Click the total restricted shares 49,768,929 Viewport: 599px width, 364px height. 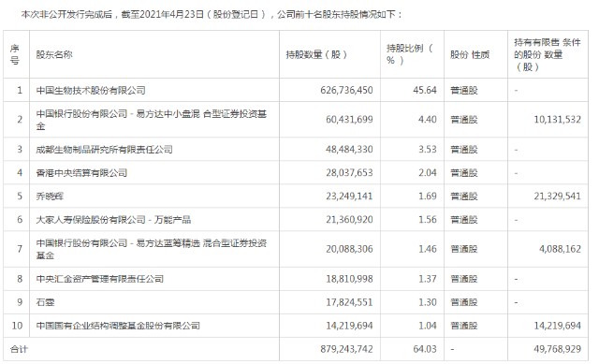(558, 349)
